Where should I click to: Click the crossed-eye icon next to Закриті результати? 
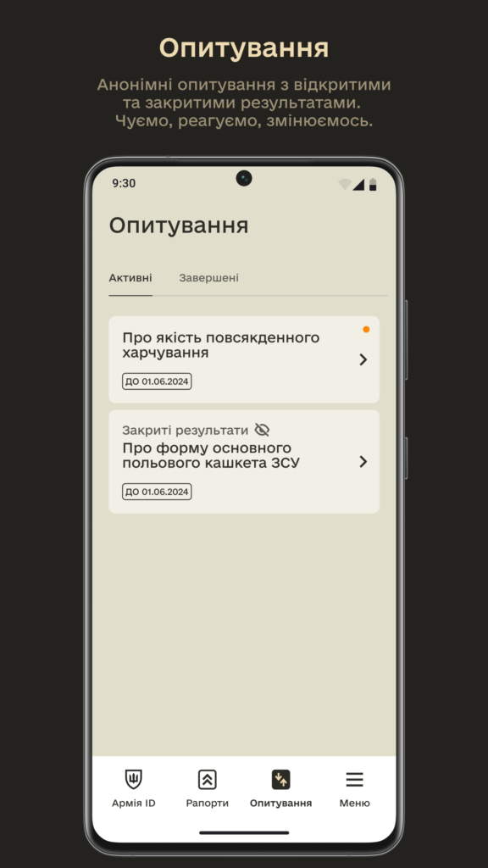pyautogui.click(x=262, y=430)
